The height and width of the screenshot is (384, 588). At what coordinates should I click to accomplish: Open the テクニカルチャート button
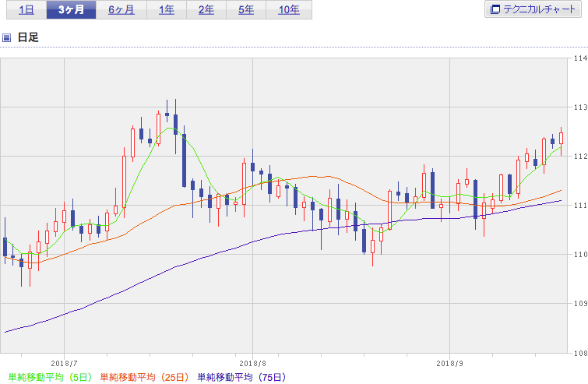point(533,9)
